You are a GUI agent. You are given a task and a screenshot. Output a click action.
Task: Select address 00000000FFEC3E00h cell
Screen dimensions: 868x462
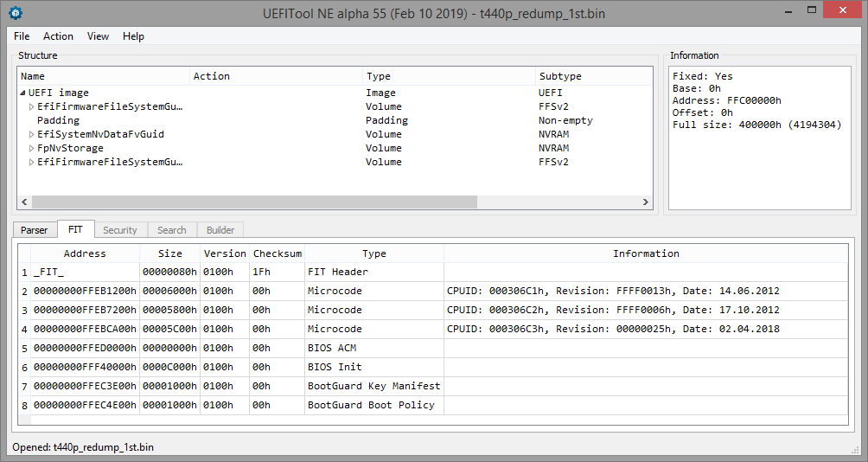pos(85,386)
